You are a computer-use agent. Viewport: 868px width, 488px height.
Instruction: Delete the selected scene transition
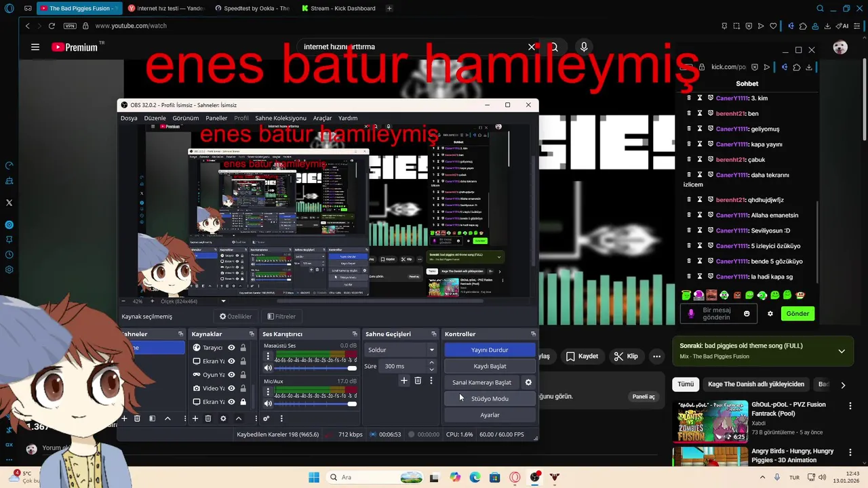click(x=418, y=381)
